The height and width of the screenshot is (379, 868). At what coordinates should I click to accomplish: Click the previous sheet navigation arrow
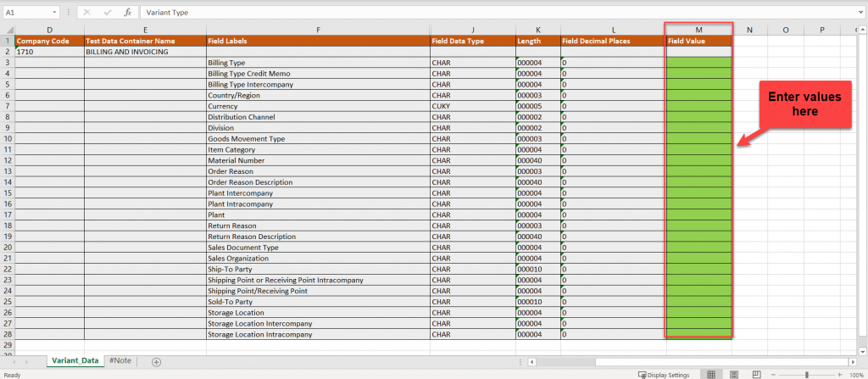click(14, 362)
